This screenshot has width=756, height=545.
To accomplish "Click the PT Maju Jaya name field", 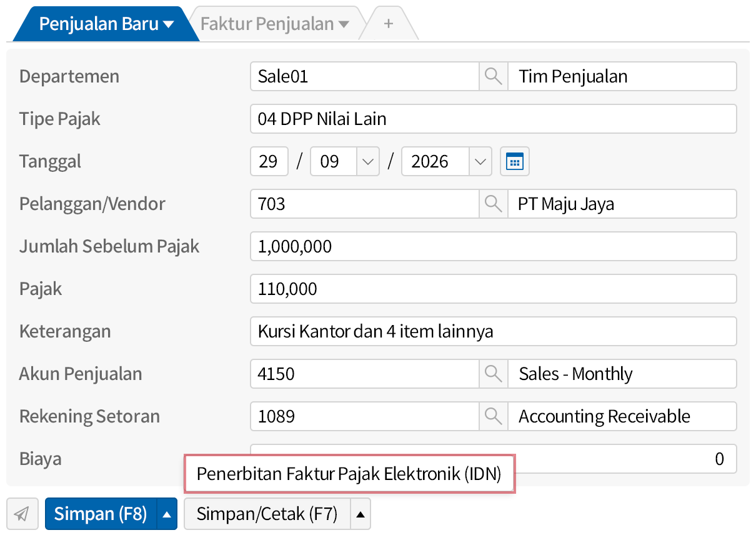I will (x=622, y=204).
